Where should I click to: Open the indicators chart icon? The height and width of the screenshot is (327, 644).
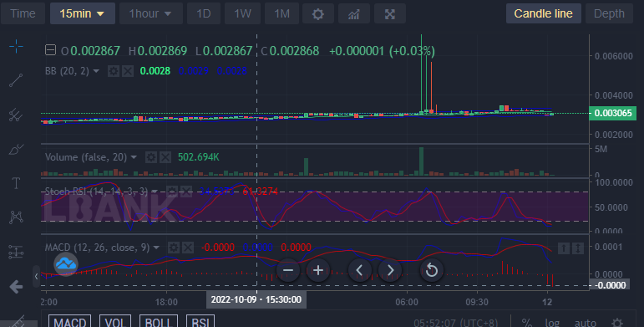353,13
